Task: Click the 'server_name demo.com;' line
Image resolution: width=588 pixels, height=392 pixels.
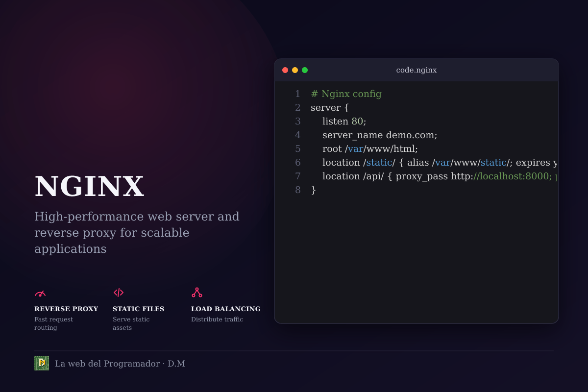Action: tap(380, 135)
